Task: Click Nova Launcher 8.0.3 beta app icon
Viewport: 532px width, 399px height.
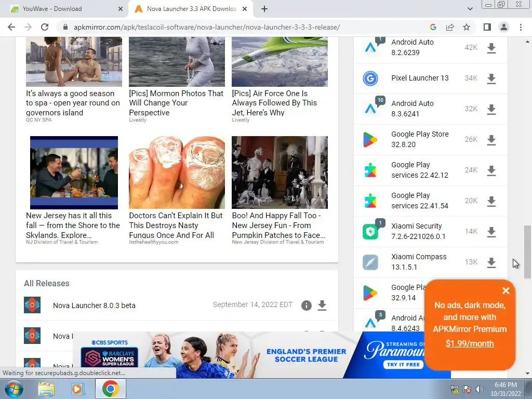Action: tap(32, 305)
